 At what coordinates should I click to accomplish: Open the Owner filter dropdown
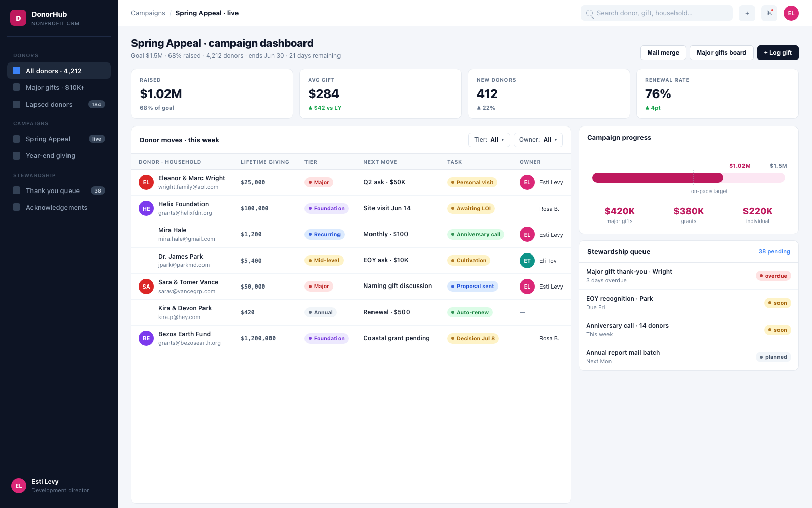pyautogui.click(x=538, y=140)
